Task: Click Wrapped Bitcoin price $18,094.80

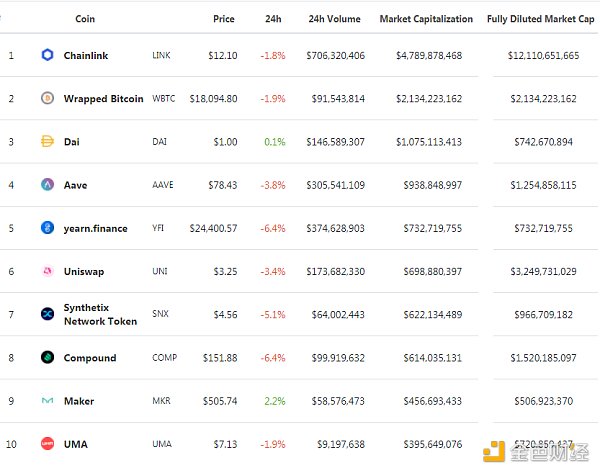Action: 214,99
